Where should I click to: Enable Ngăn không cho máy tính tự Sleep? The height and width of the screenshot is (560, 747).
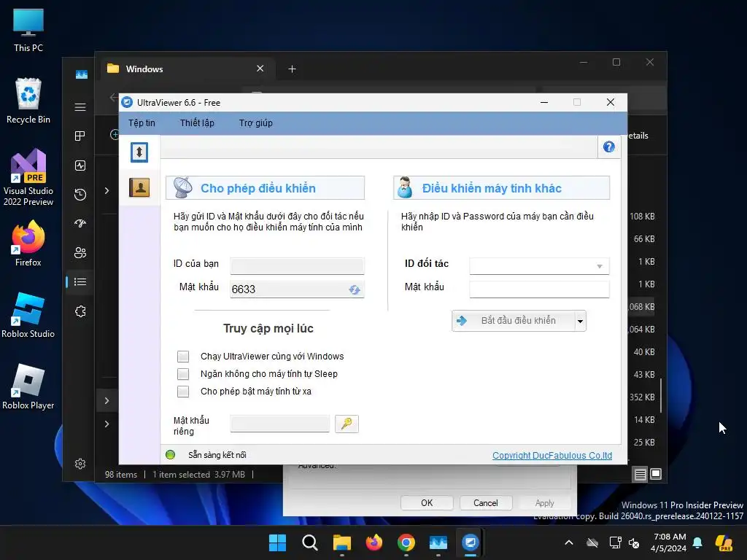click(183, 374)
